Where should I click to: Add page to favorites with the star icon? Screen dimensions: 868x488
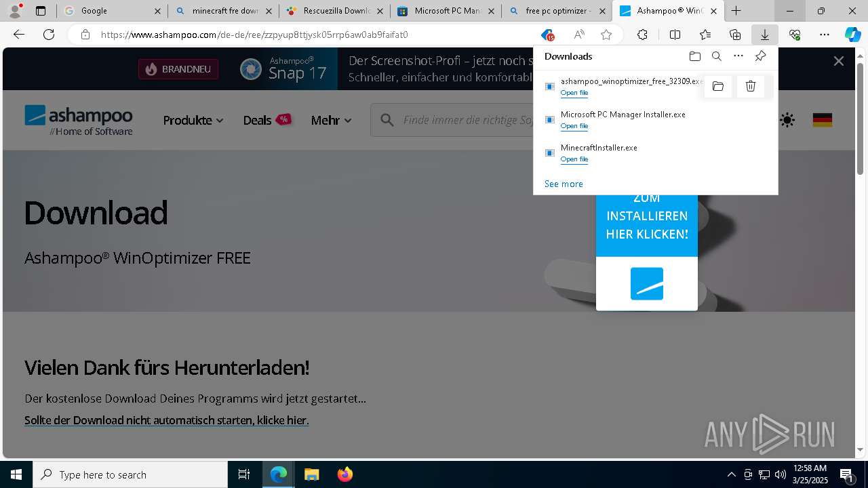[x=606, y=35]
